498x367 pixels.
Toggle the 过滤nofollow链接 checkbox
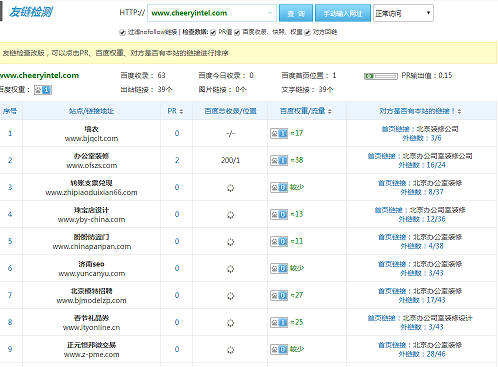coord(122,32)
